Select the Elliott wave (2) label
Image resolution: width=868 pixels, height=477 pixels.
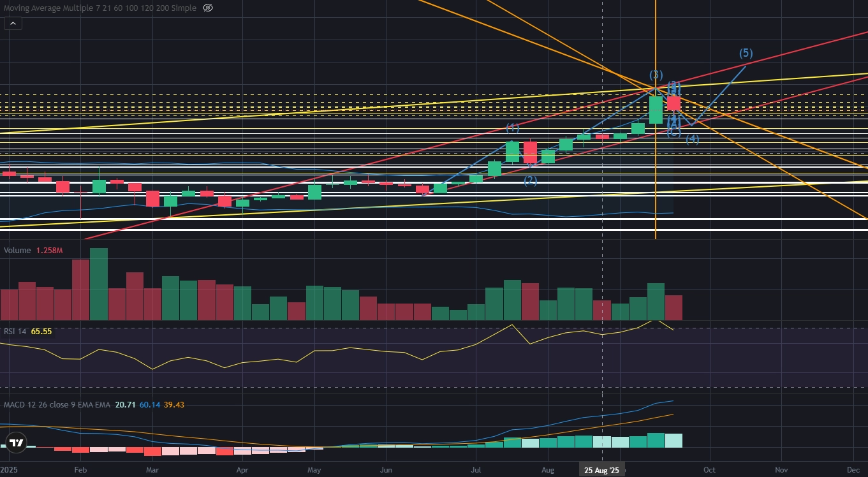(531, 180)
